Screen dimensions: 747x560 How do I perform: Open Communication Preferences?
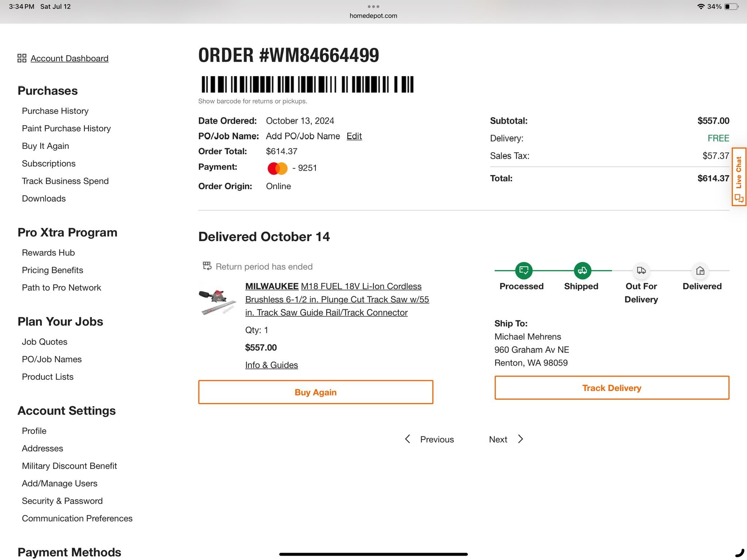(77, 518)
